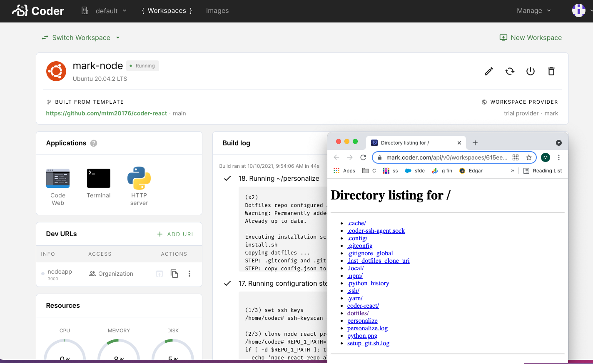Viewport: 593px width, 364px height.
Task: Click the Ubuntu workspace logo
Action: (56, 71)
